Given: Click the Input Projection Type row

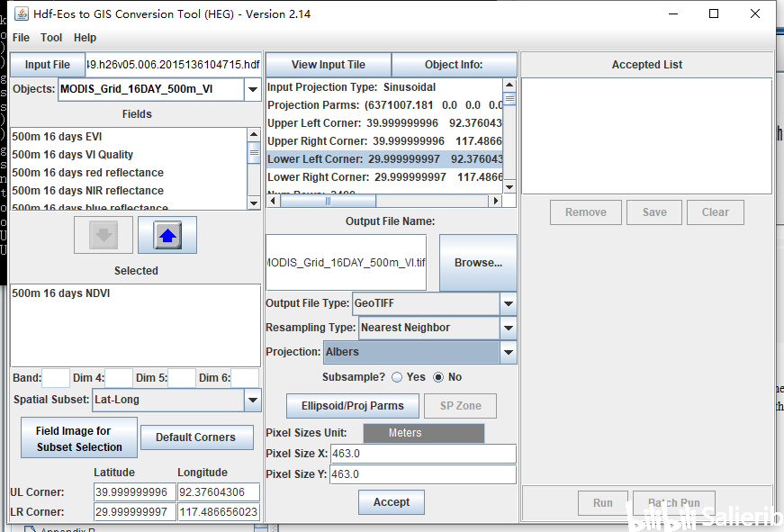Looking at the screenshot, I should point(384,87).
